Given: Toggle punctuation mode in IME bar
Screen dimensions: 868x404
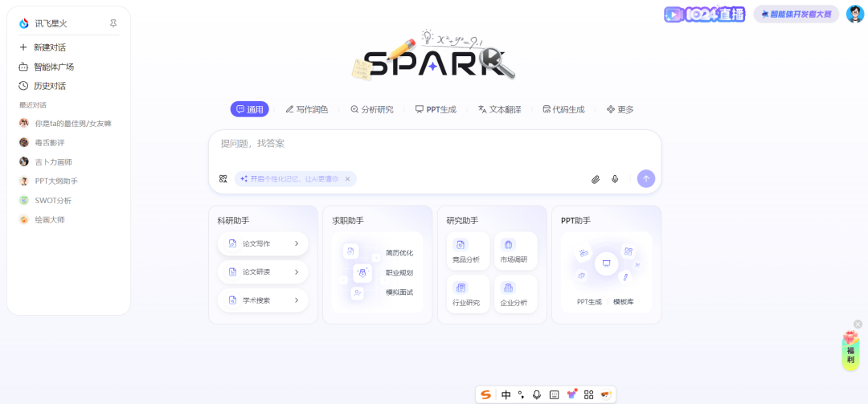Looking at the screenshot, I should [x=520, y=394].
